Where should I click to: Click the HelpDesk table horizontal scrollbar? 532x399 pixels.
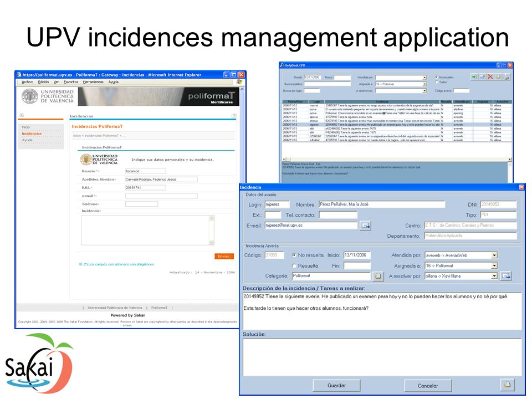tap(397, 159)
